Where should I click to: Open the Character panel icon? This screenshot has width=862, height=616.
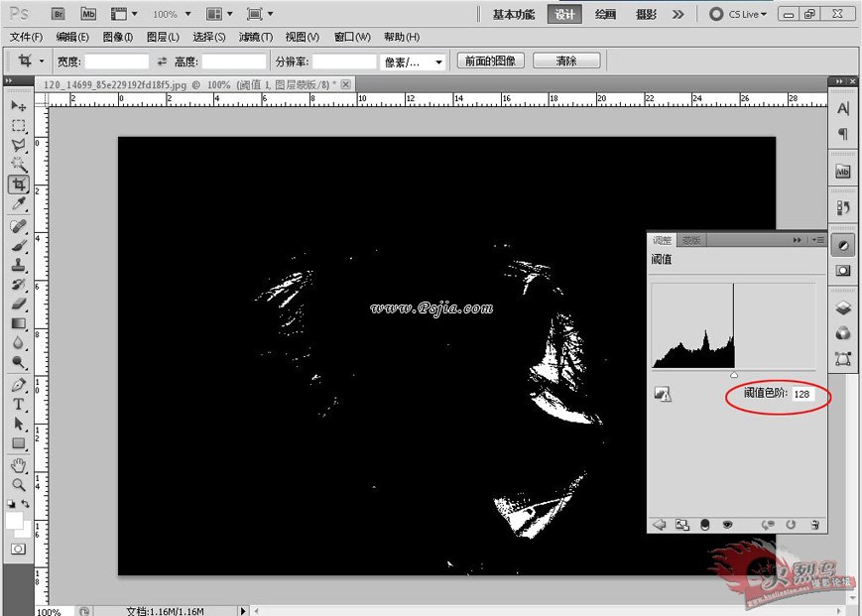[x=843, y=109]
